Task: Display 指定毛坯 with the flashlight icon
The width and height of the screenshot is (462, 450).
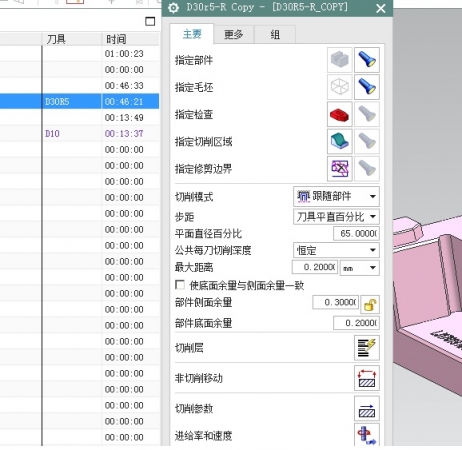Action: [367, 87]
